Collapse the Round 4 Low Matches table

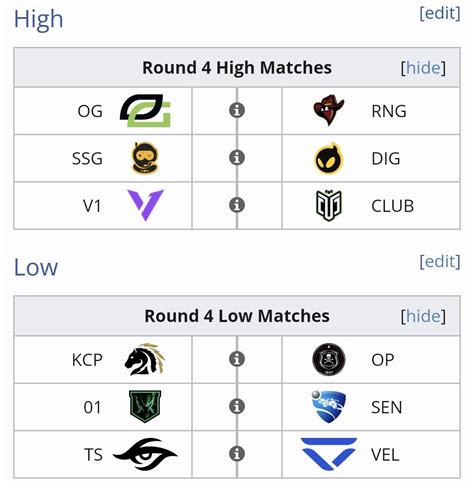tap(423, 316)
